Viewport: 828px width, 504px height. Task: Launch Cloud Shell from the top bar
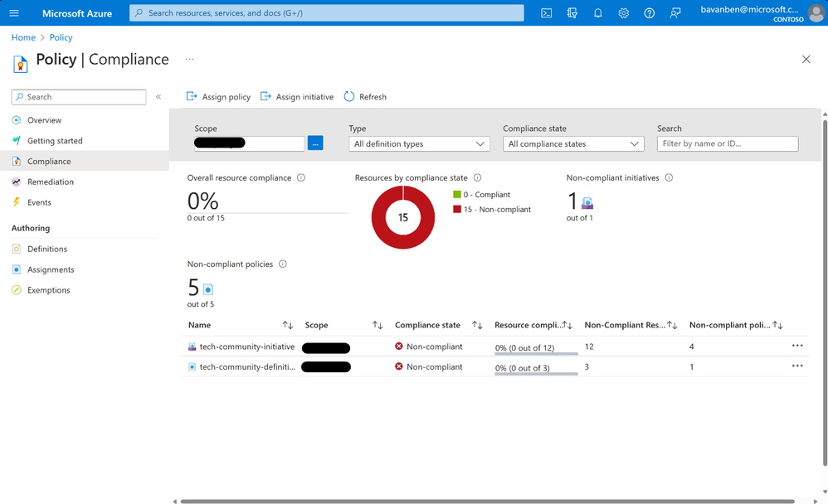point(547,13)
